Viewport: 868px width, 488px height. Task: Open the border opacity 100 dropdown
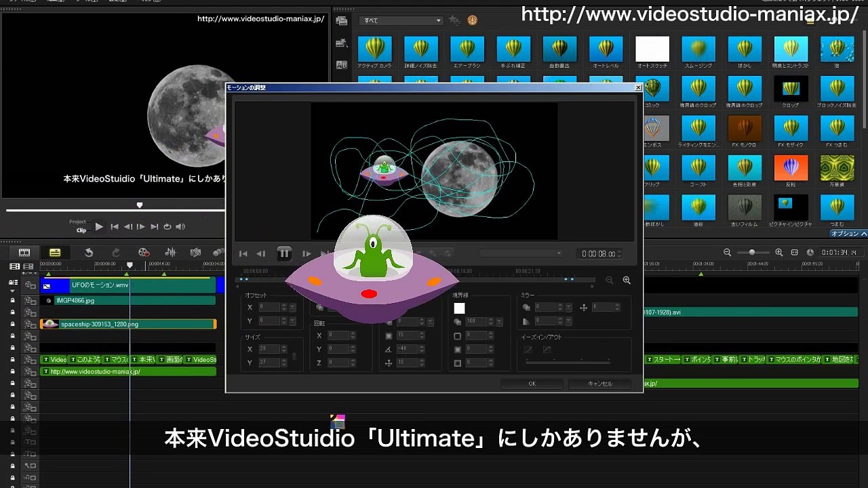point(498,321)
